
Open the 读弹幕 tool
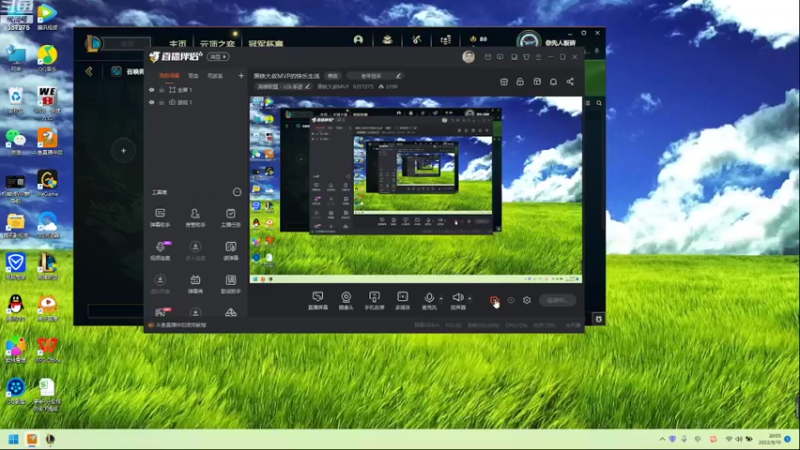pos(231,251)
